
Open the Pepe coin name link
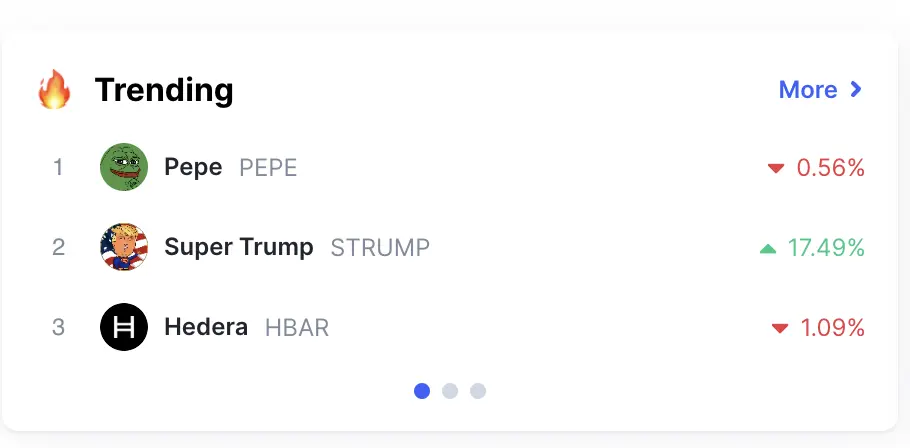point(193,168)
